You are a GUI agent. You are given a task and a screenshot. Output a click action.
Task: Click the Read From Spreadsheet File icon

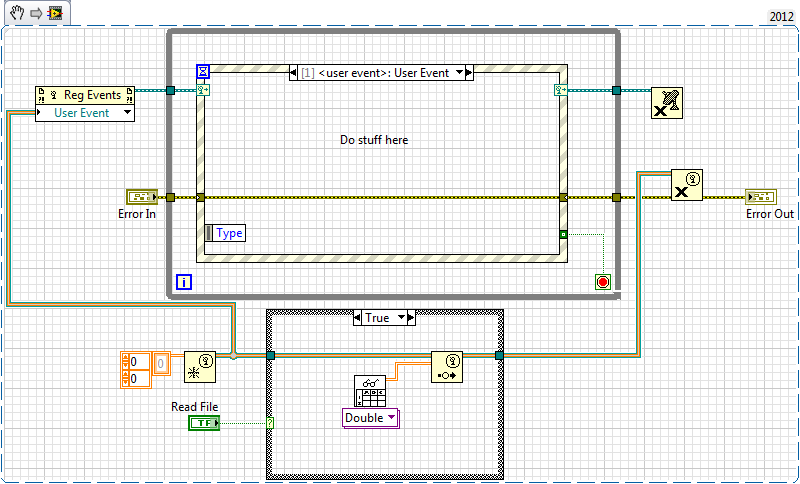tap(370, 390)
